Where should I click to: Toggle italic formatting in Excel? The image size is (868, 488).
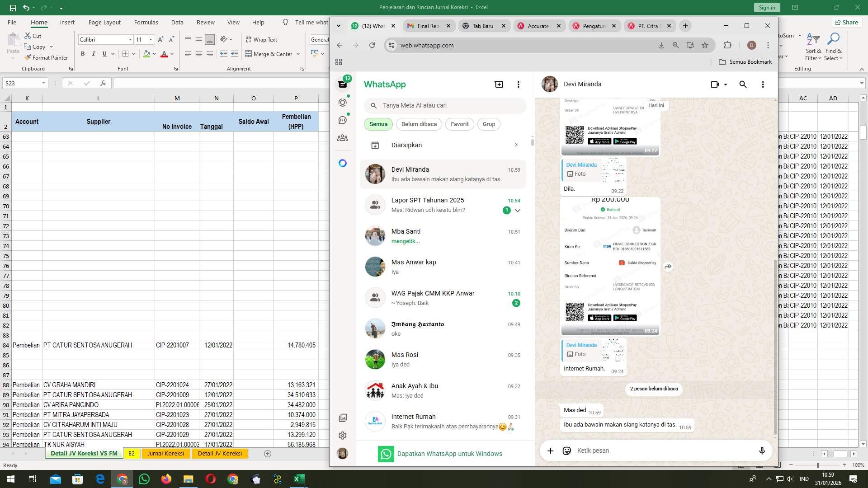coord(94,53)
